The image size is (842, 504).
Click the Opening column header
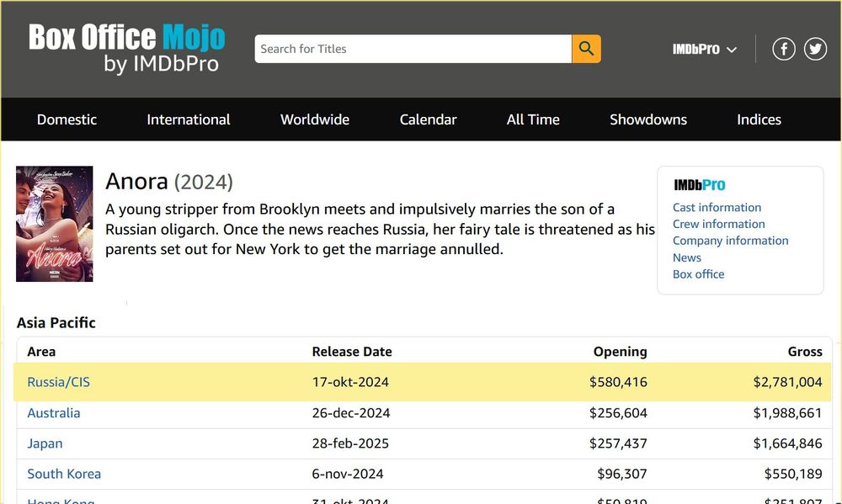(x=621, y=352)
